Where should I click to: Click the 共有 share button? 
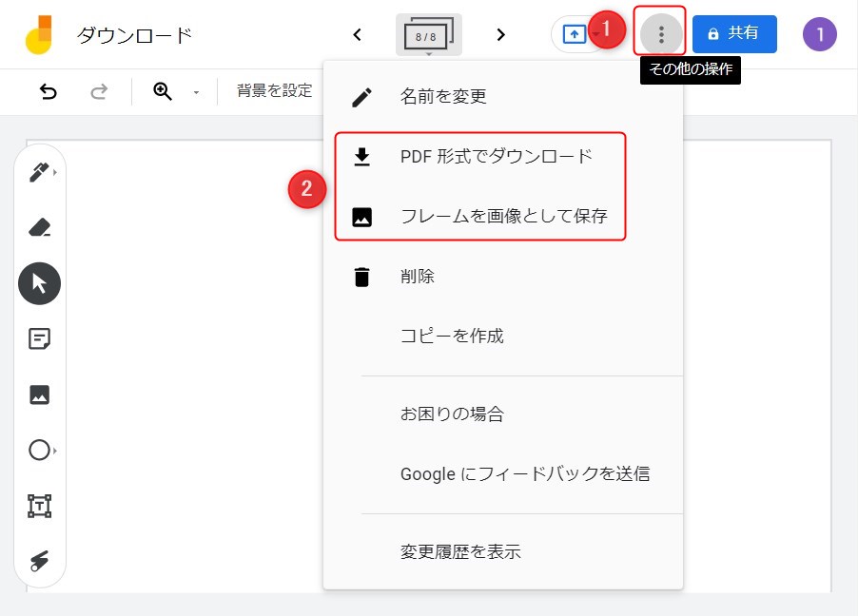pyautogui.click(x=734, y=34)
